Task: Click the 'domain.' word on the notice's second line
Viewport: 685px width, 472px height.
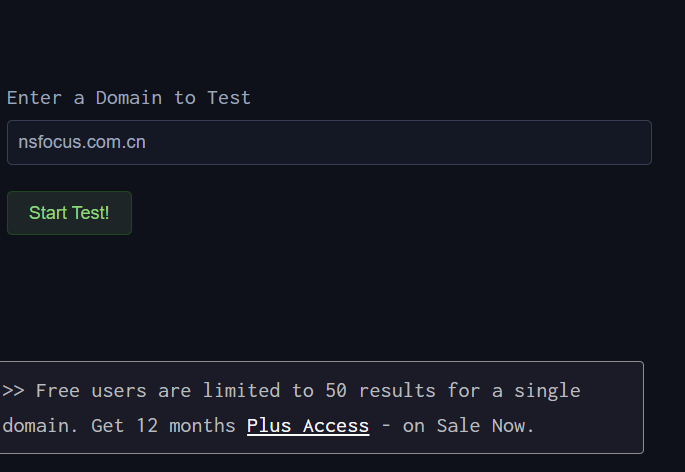Action: 41,426
